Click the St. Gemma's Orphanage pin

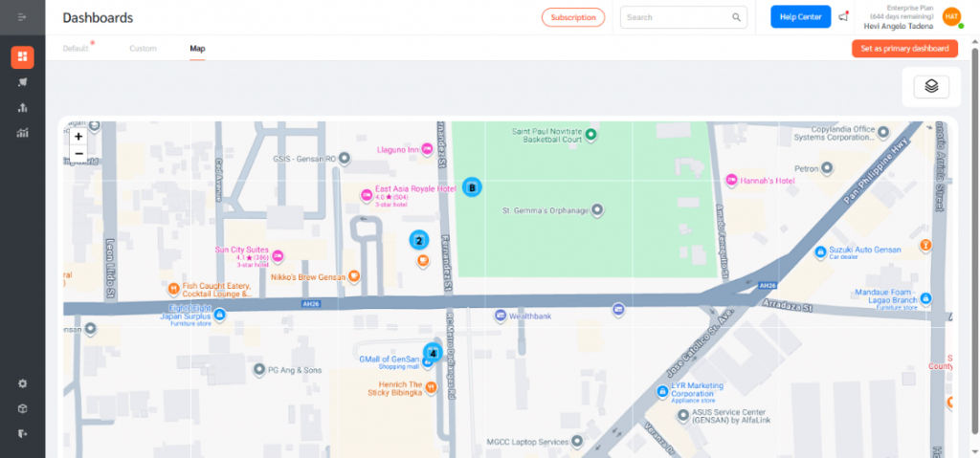(597, 210)
